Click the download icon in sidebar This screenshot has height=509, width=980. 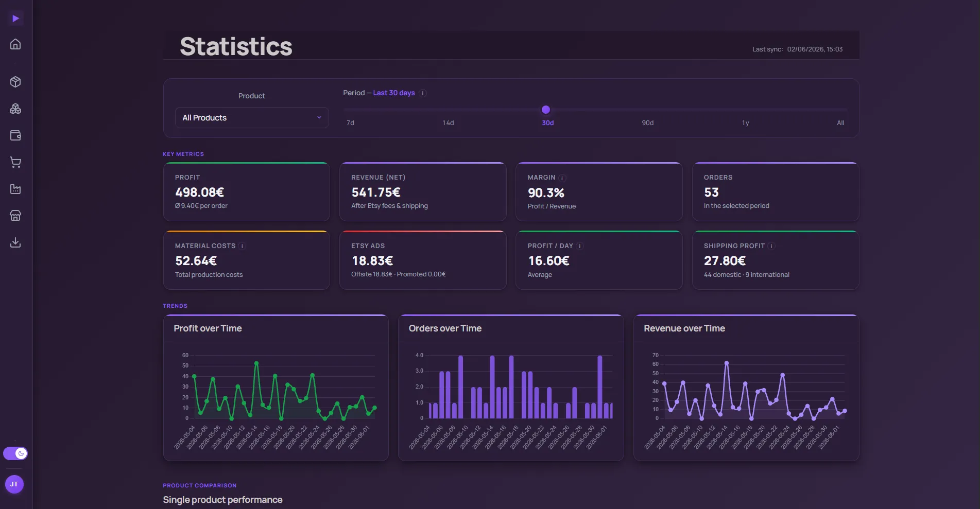pyautogui.click(x=15, y=242)
